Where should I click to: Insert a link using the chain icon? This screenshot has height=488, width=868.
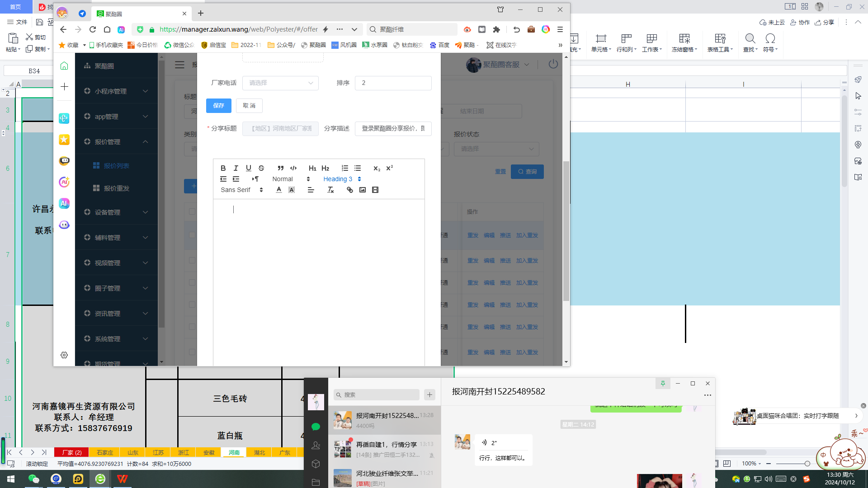(x=350, y=190)
